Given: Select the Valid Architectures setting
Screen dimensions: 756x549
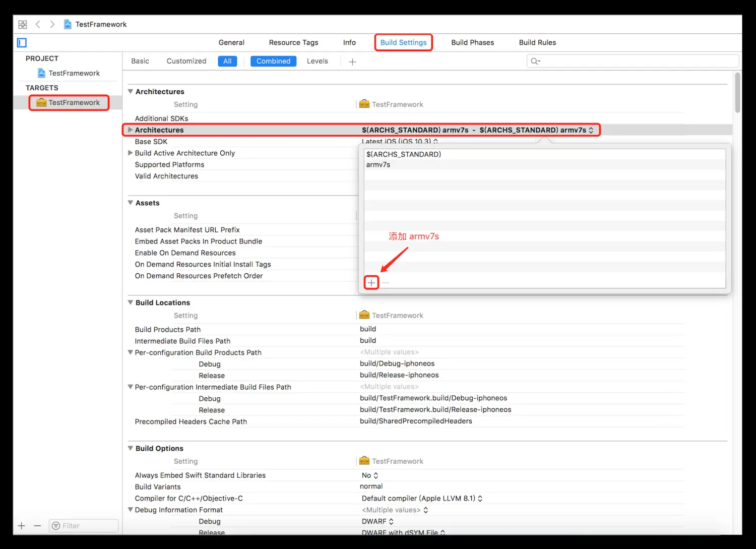Looking at the screenshot, I should (x=166, y=176).
